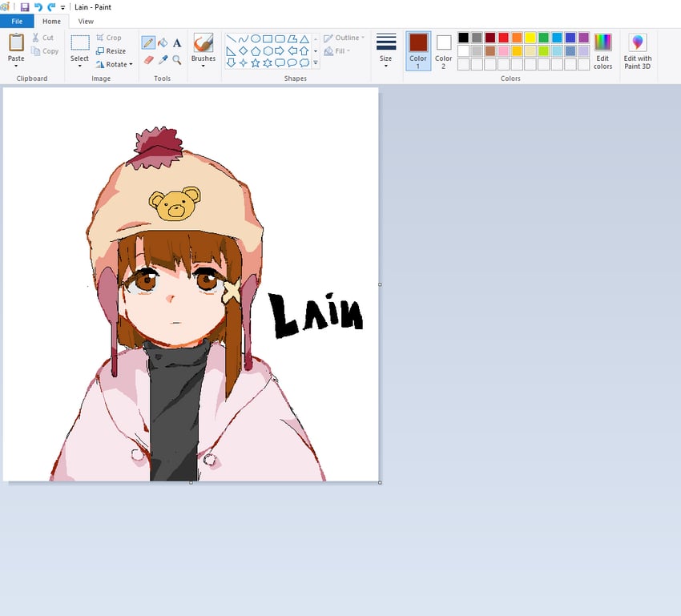The image size is (681, 616).
Task: Open the Outline dropdown
Action: (344, 38)
